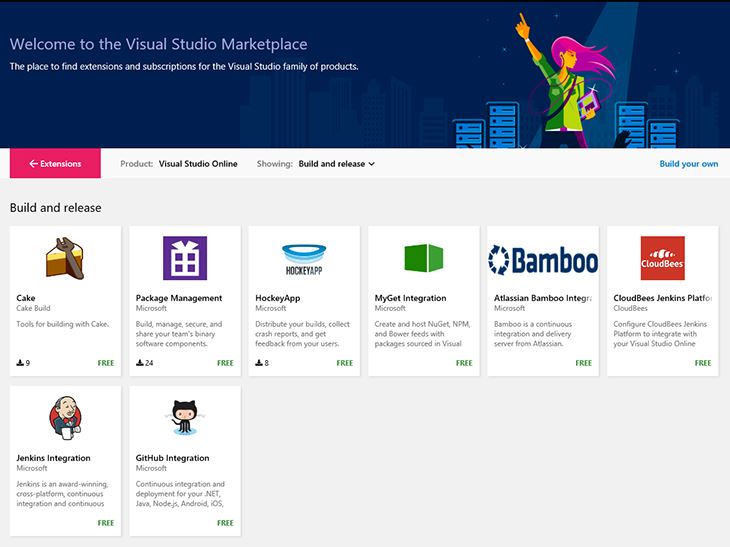Screen dimensions: 730x547
Task: Click the FREE label on Atlassian Bamboo card
Action: (583, 363)
